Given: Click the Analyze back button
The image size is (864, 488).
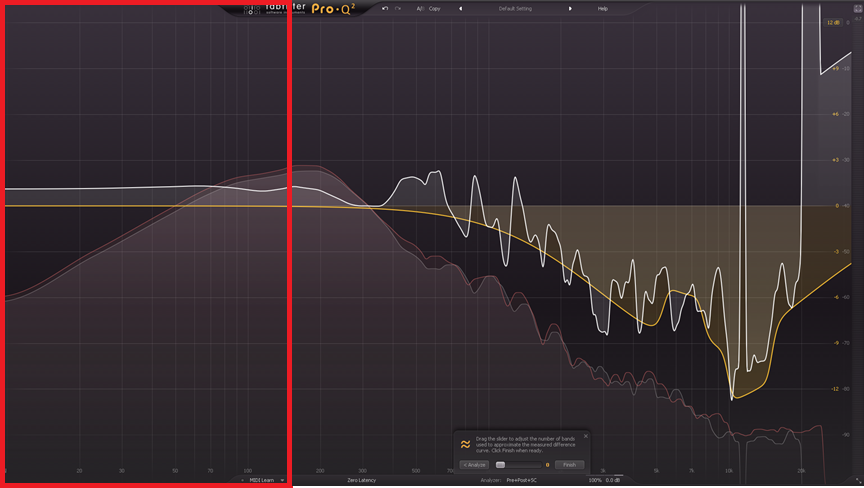Looking at the screenshot, I should coord(474,465).
